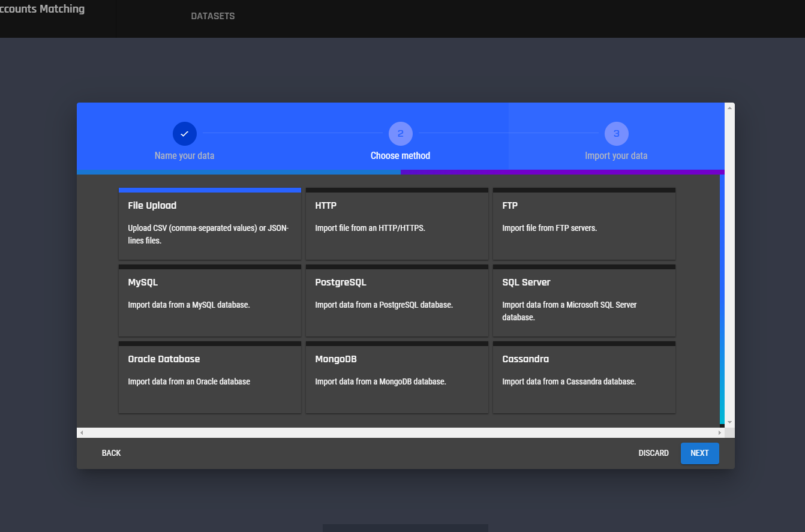Open the DATASETS menu item
This screenshot has height=532, width=805.
(x=213, y=16)
